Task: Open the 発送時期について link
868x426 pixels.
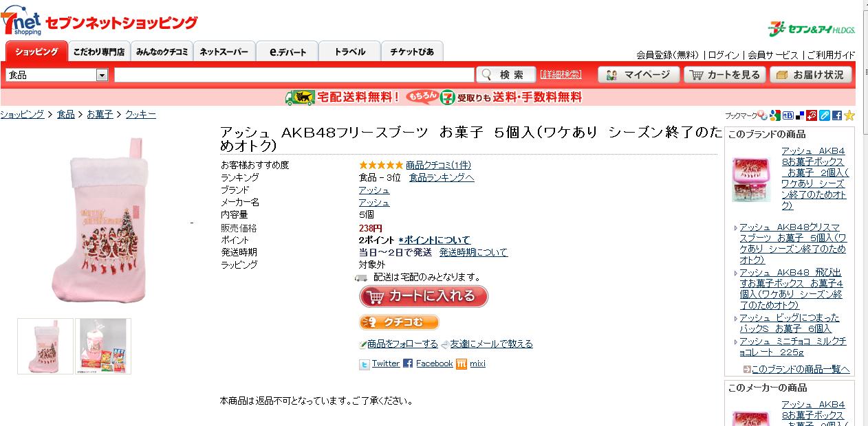Action: click(x=474, y=252)
